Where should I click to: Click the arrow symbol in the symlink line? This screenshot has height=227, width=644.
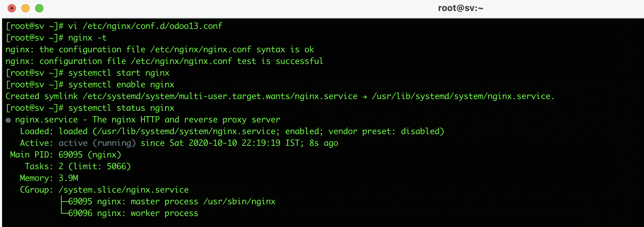tap(364, 97)
